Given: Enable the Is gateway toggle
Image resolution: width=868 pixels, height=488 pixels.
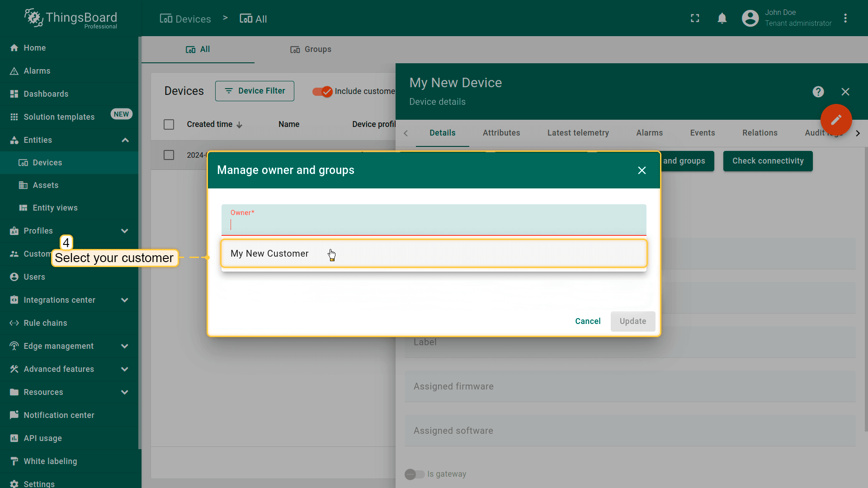Looking at the screenshot, I should 414,474.
